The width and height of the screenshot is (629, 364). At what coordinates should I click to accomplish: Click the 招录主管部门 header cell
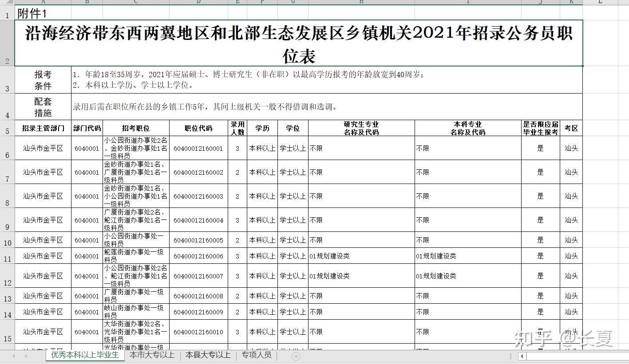click(43, 128)
